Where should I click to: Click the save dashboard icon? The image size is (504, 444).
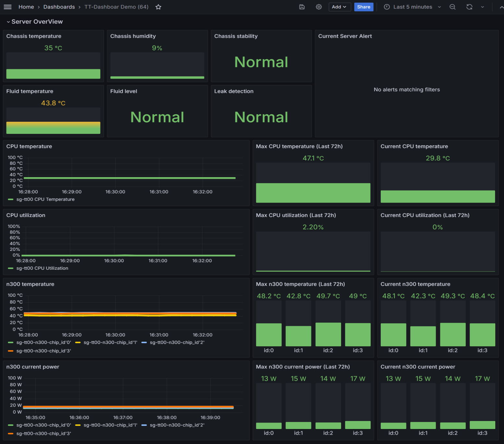pos(302,7)
